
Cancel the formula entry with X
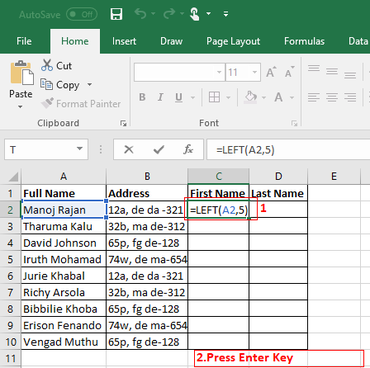pyautogui.click(x=129, y=150)
